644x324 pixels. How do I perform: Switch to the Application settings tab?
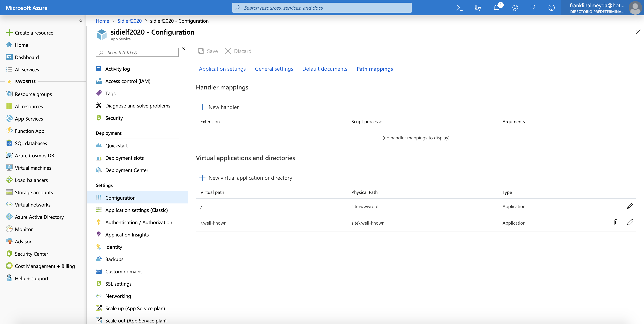[222, 69]
